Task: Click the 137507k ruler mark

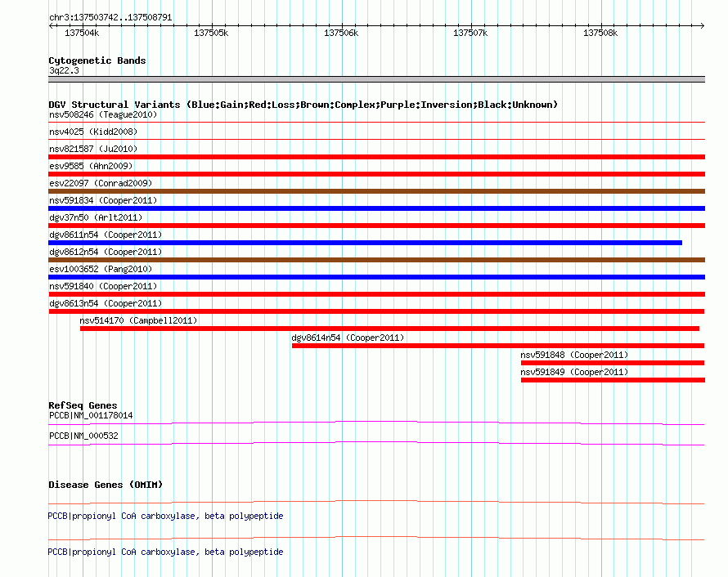Action: point(470,33)
